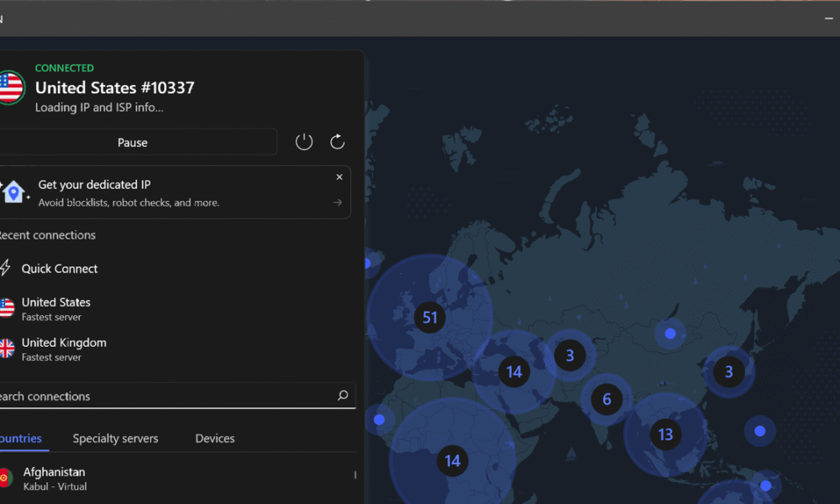Select Afghanistan Kabul - Virtual server
This screenshot has height=504, width=840.
[x=54, y=479]
